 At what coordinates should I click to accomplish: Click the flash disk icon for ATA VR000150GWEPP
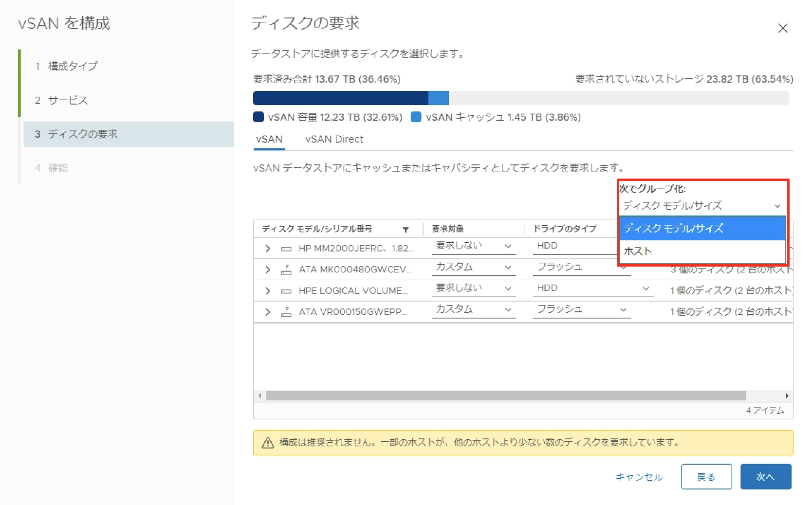tap(286, 312)
